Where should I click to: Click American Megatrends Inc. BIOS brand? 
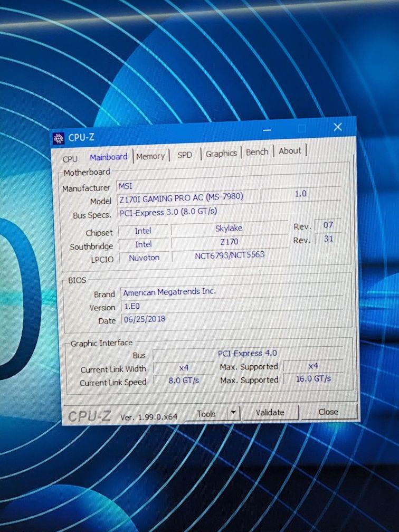click(x=231, y=291)
